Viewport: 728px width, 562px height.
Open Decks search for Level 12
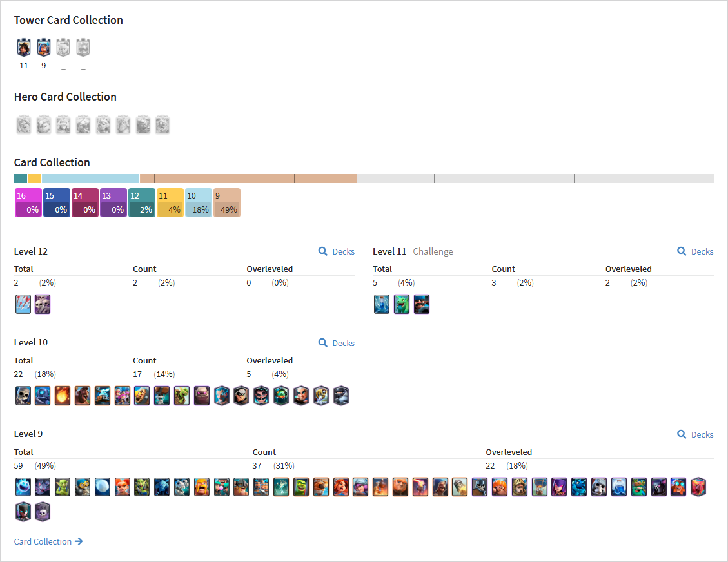[337, 251]
